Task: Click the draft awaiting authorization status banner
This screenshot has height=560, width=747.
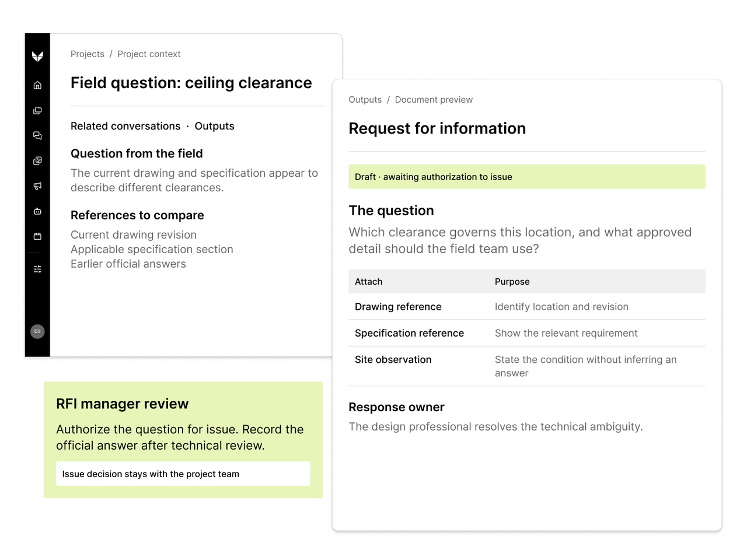Action: [x=527, y=177]
